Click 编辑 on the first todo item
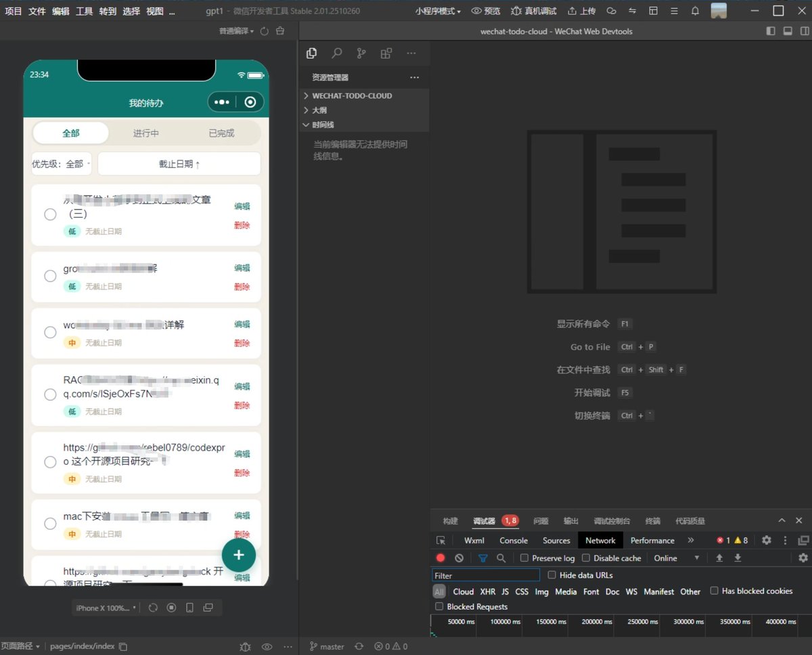The image size is (812, 655). point(242,206)
